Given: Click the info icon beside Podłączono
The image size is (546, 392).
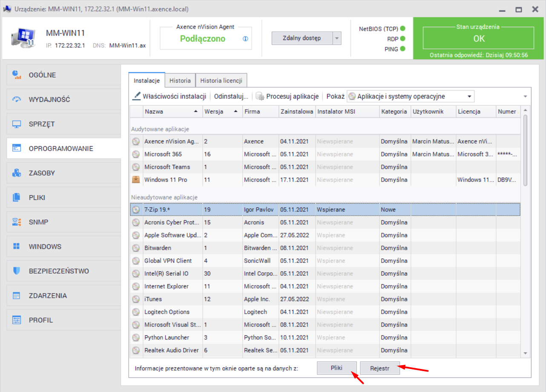Looking at the screenshot, I should pyautogui.click(x=245, y=39).
